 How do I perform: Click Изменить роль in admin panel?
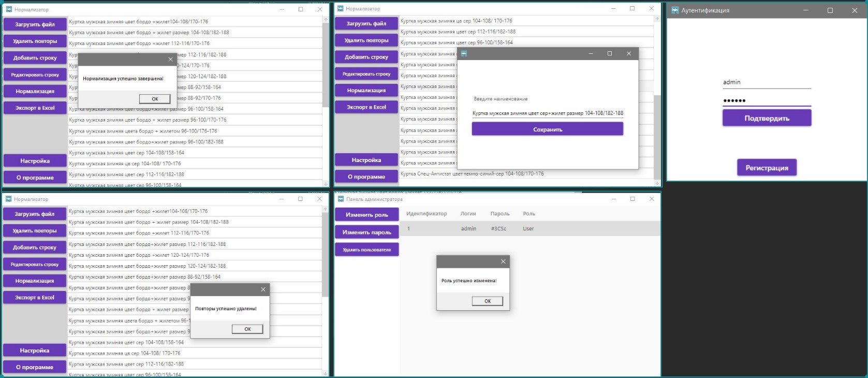click(x=366, y=214)
